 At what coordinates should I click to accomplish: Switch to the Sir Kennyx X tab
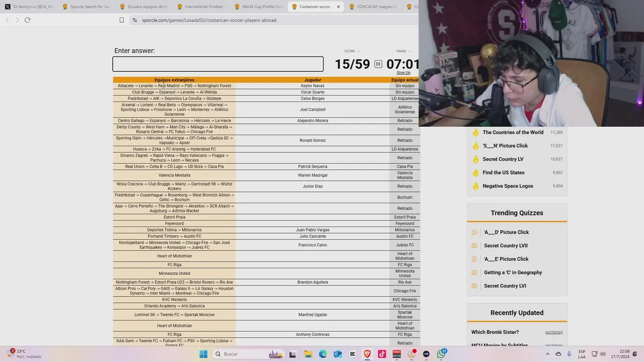coord(29,7)
